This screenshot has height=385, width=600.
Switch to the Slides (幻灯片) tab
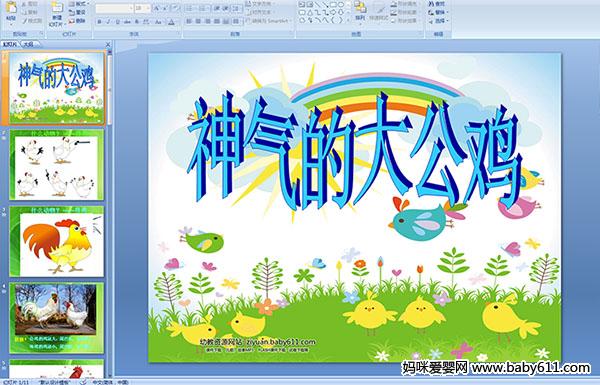pyautogui.click(x=10, y=44)
